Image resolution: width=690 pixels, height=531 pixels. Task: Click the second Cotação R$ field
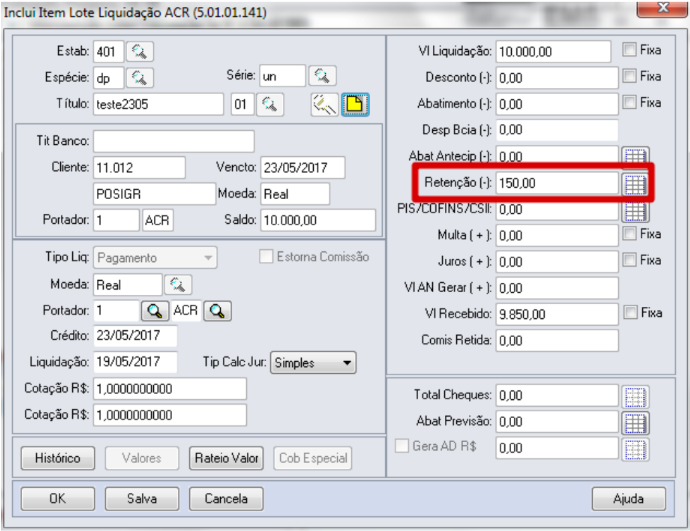click(x=170, y=415)
